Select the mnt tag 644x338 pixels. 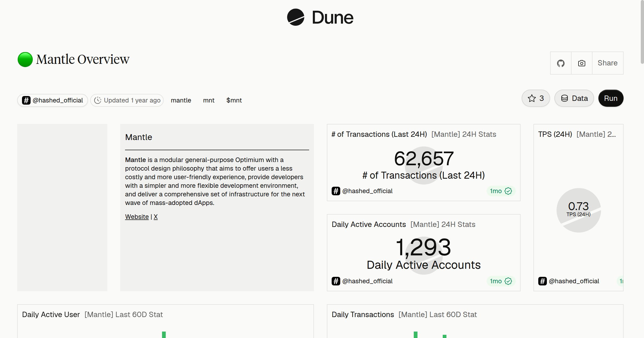tap(209, 100)
